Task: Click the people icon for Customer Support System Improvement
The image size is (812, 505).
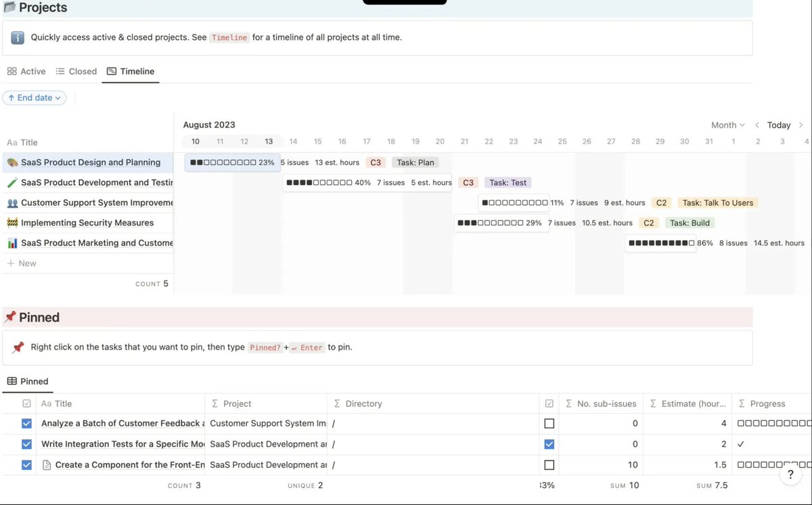Action: pyautogui.click(x=14, y=203)
